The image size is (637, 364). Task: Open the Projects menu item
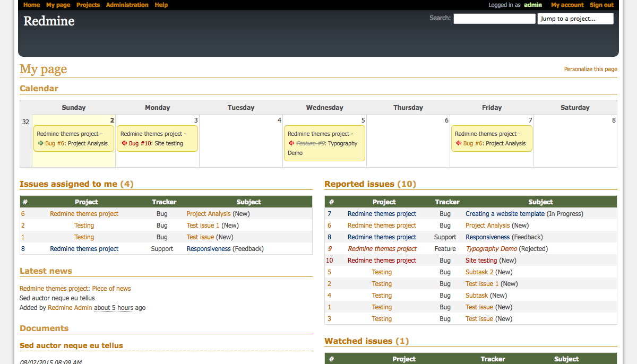[x=88, y=5]
